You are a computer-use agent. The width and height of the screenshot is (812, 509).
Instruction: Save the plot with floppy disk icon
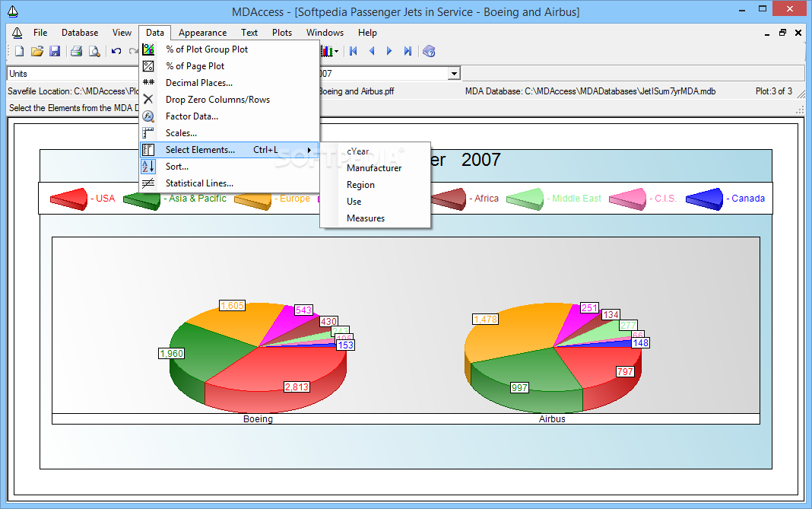tap(55, 51)
